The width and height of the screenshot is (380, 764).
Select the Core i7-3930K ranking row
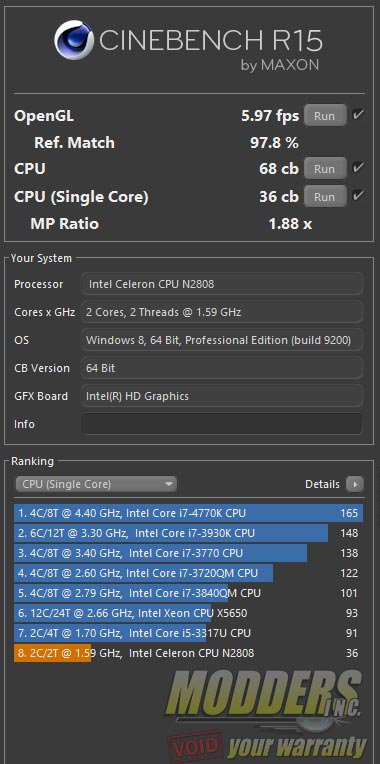(x=189, y=533)
